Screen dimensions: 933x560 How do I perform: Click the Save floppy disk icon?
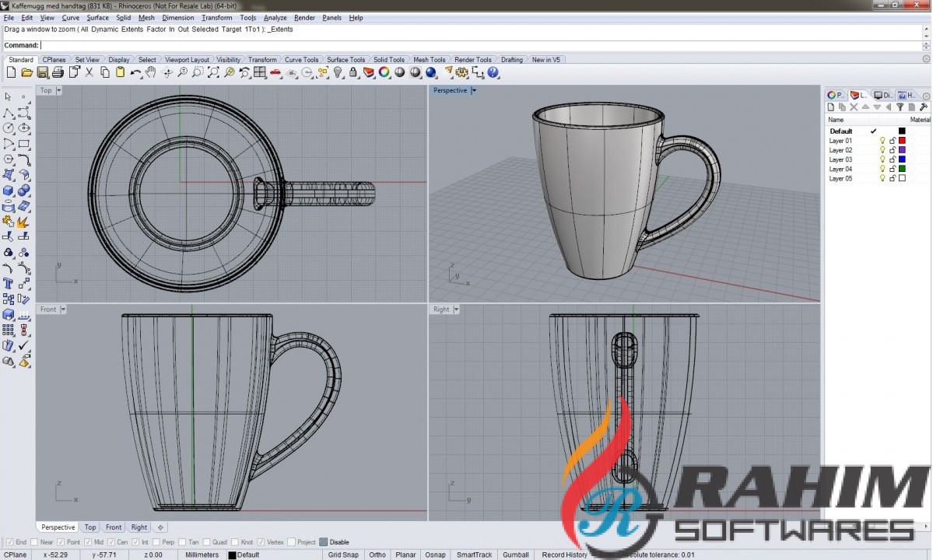[x=42, y=72]
